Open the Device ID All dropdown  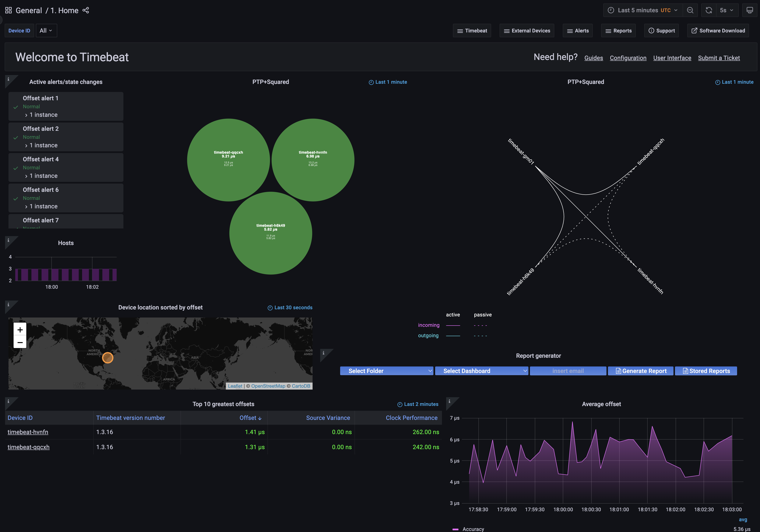[46, 31]
